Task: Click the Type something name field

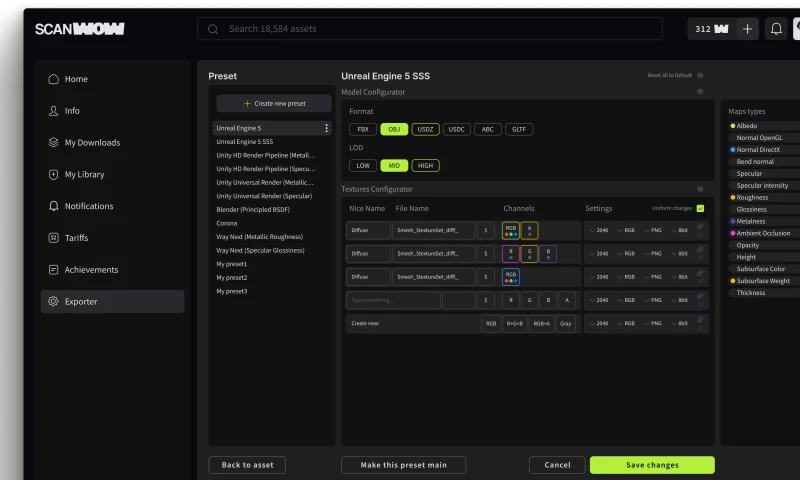Action: pyautogui.click(x=393, y=300)
